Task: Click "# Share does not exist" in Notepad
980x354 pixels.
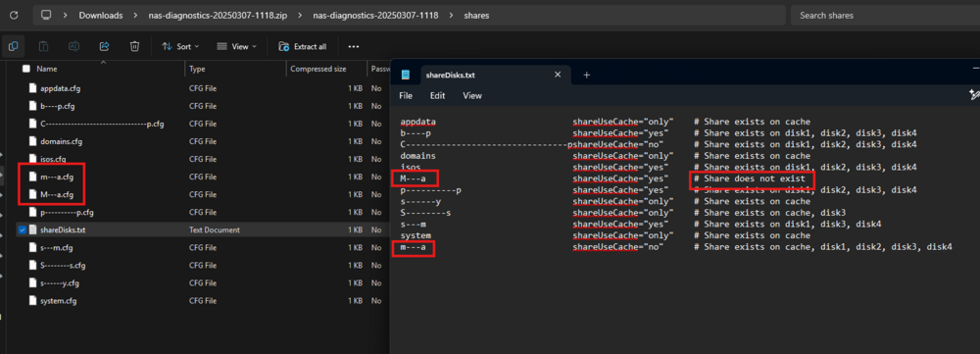Action: click(750, 178)
